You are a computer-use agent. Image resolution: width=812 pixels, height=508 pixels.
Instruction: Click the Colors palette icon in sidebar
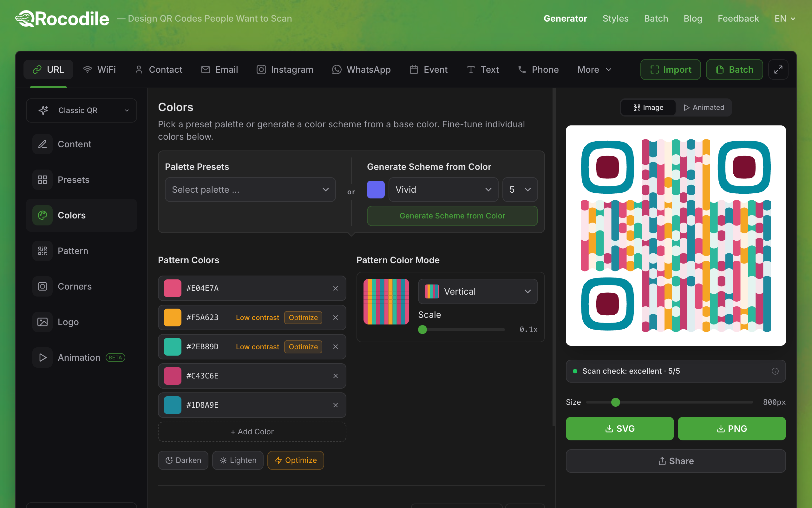(x=42, y=215)
